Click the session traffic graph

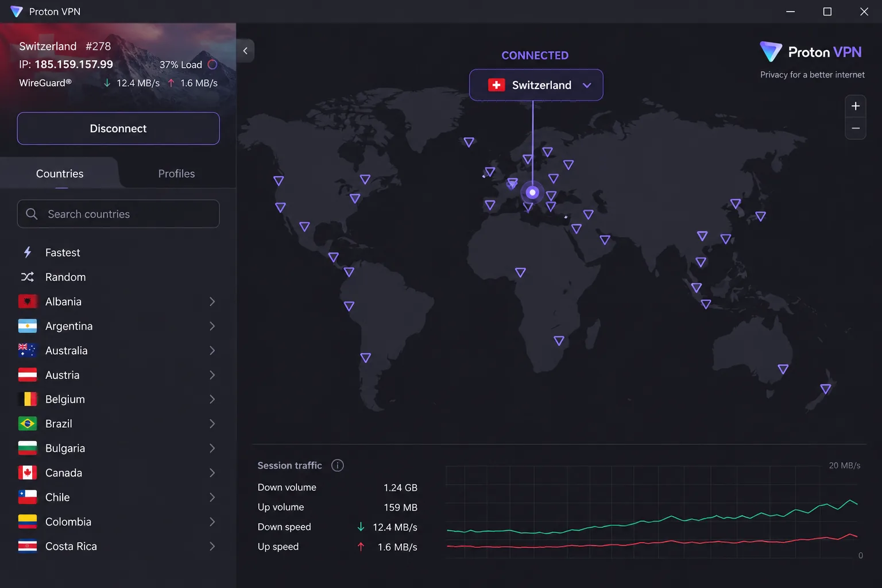tap(652, 511)
